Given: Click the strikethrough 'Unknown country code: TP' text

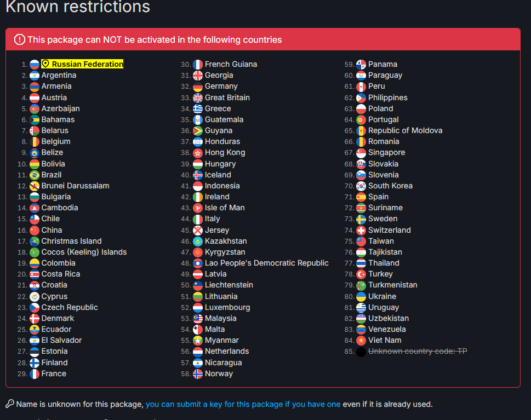Looking at the screenshot, I should pos(418,351).
